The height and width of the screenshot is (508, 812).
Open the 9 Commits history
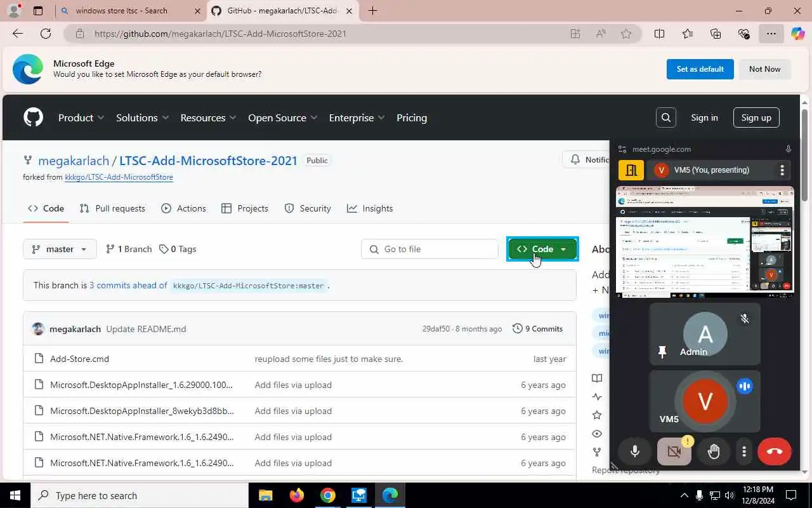pos(537,329)
